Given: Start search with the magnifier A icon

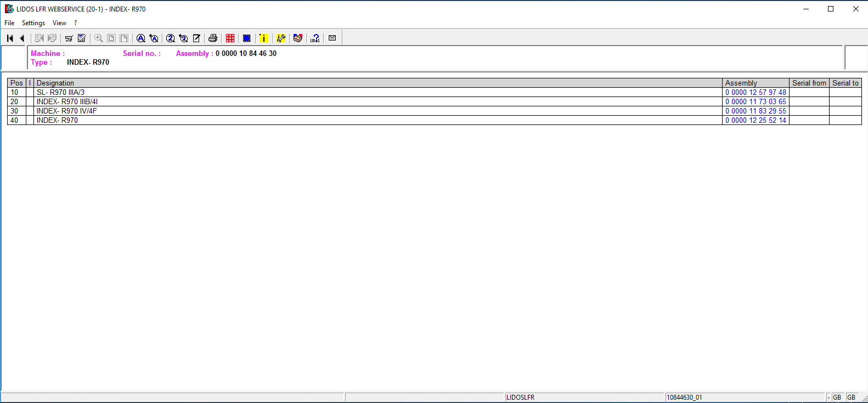Looking at the screenshot, I should tap(141, 38).
